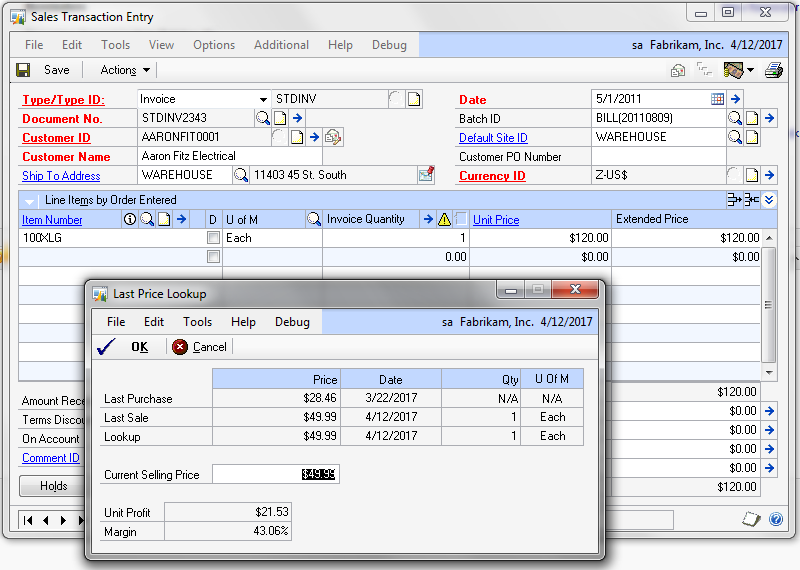Open the Comment ID link

(51, 458)
